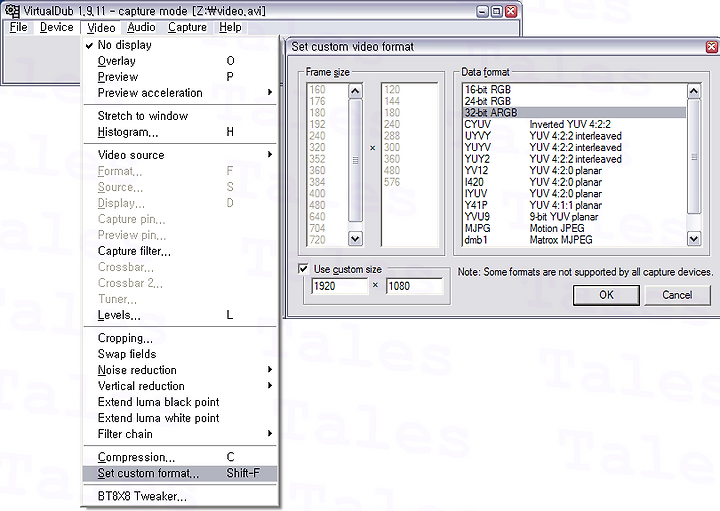Select dmb1 Matrox MJPEG format
The height and width of the screenshot is (511, 720).
pos(574,240)
